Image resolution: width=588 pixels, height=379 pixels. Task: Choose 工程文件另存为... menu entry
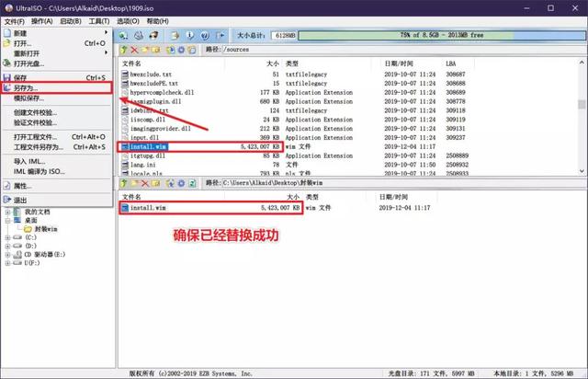click(57, 147)
